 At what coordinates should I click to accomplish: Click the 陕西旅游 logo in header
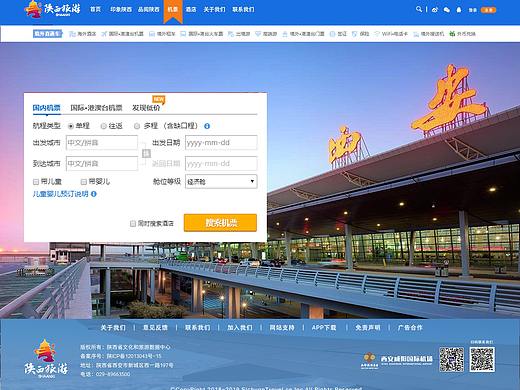pyautogui.click(x=53, y=9)
